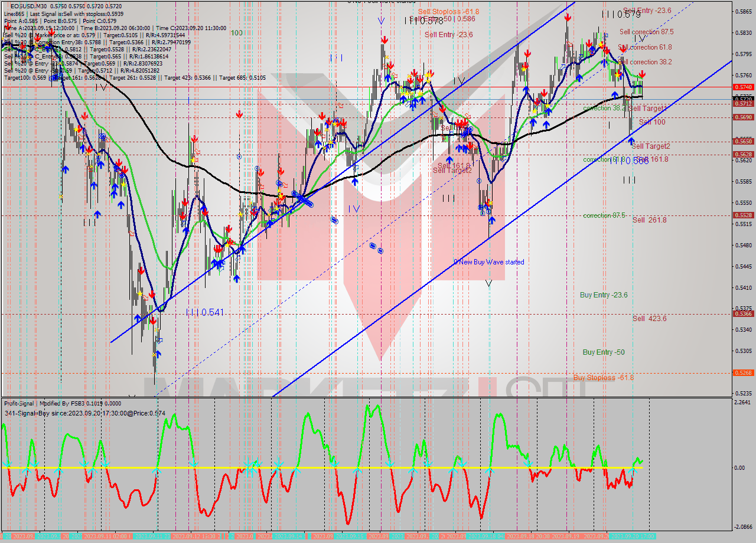Click the green 'correction 87.5' label
The image size is (756, 543).
click(604, 215)
